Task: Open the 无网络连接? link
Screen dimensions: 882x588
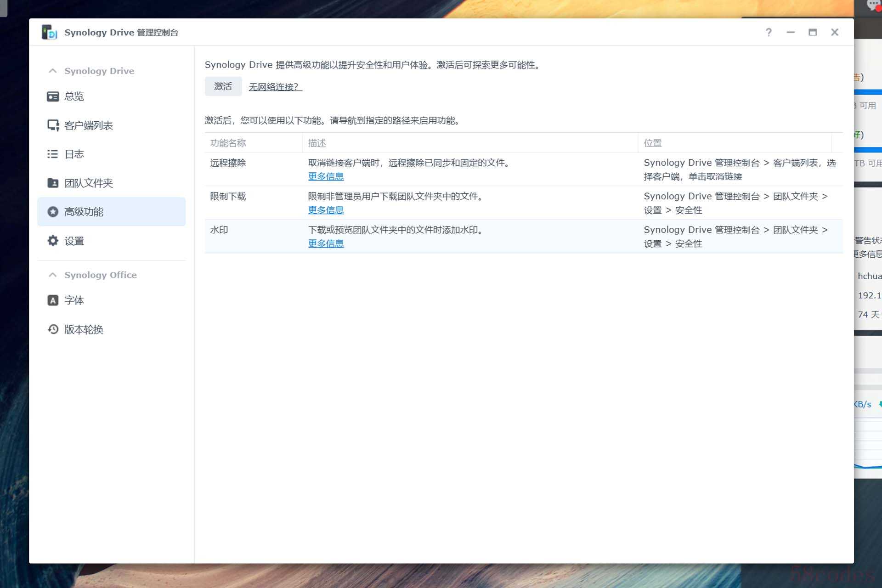Action: [275, 87]
